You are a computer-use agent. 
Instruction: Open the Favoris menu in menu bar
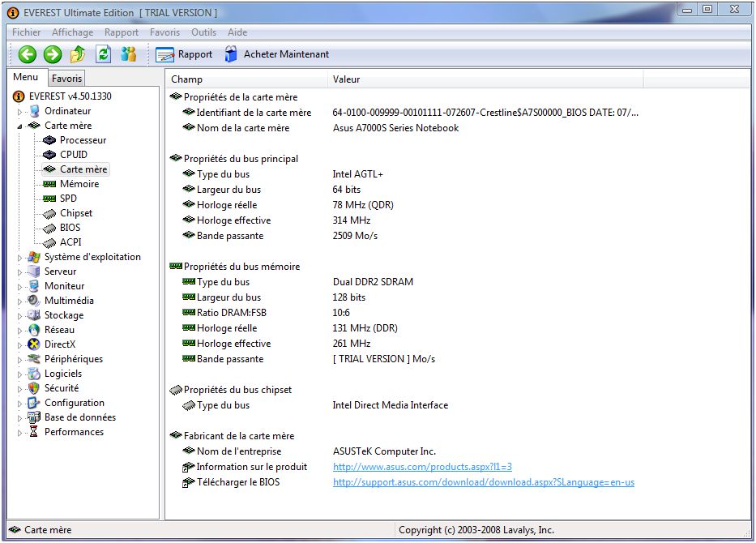[x=164, y=32]
